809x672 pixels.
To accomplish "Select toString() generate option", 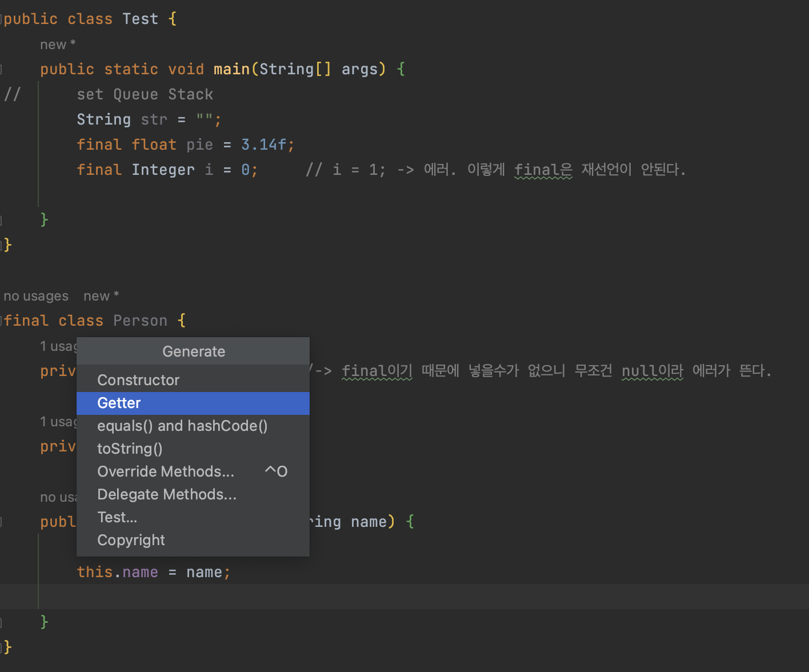I will click(193, 449).
